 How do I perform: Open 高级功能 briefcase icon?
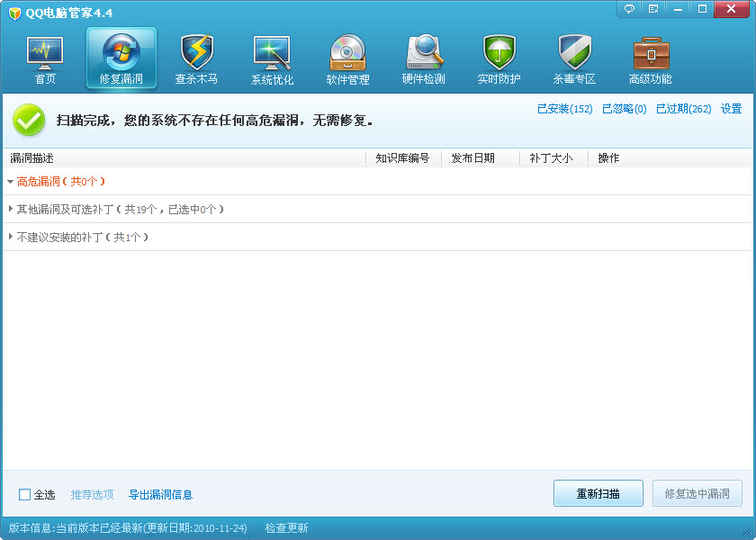pyautogui.click(x=650, y=59)
